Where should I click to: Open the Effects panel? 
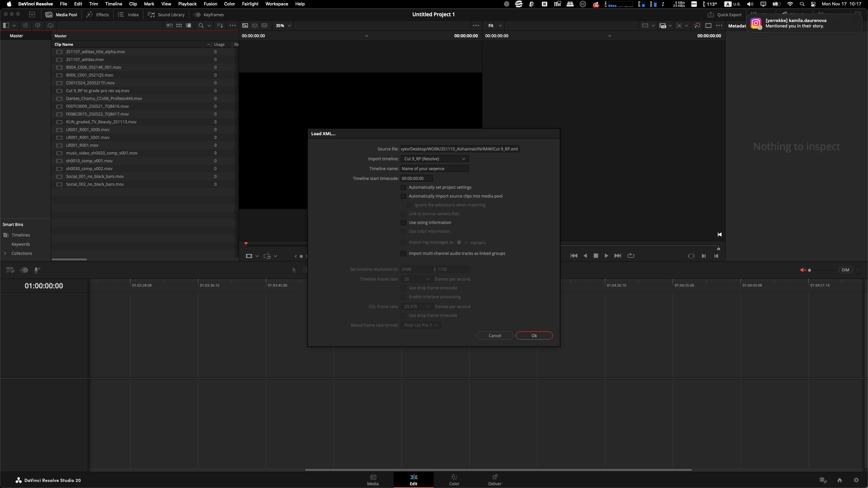tap(98, 15)
